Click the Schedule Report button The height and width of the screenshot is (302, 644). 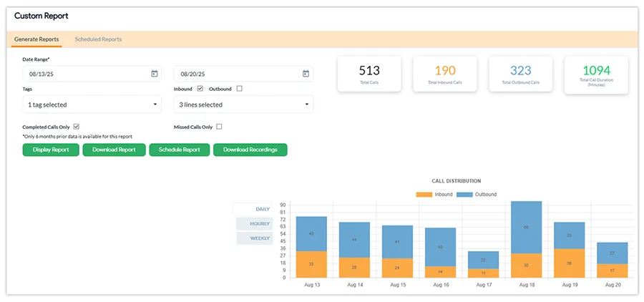180,150
